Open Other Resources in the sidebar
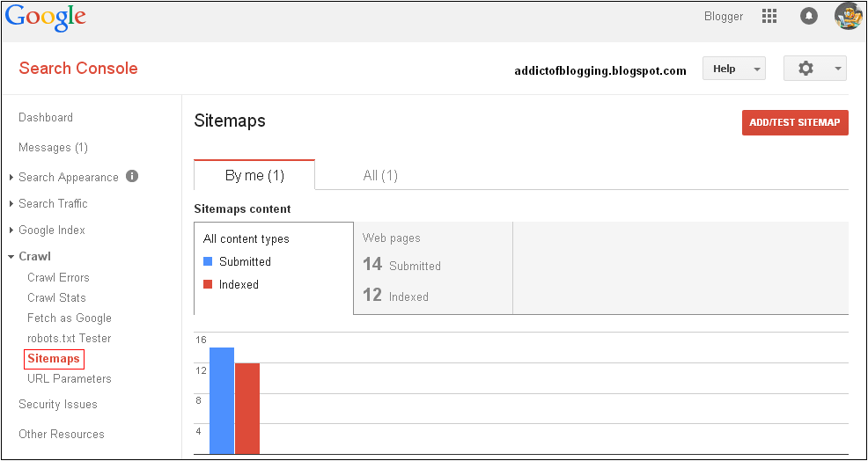The image size is (868, 461). point(62,435)
